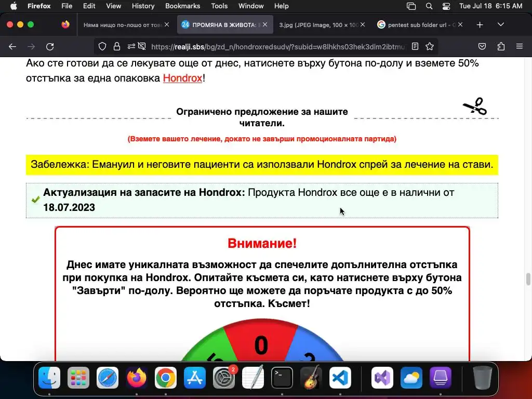Viewport: 532px width, 399px height.
Task: Open the Bookmarks menu
Action: click(182, 6)
